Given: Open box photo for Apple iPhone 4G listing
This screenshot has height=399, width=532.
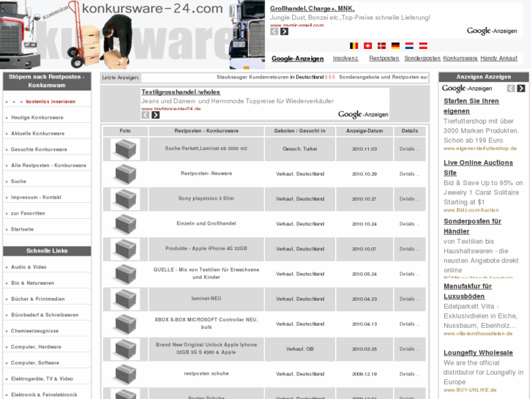Looking at the screenshot, I should pyautogui.click(x=125, y=249).
